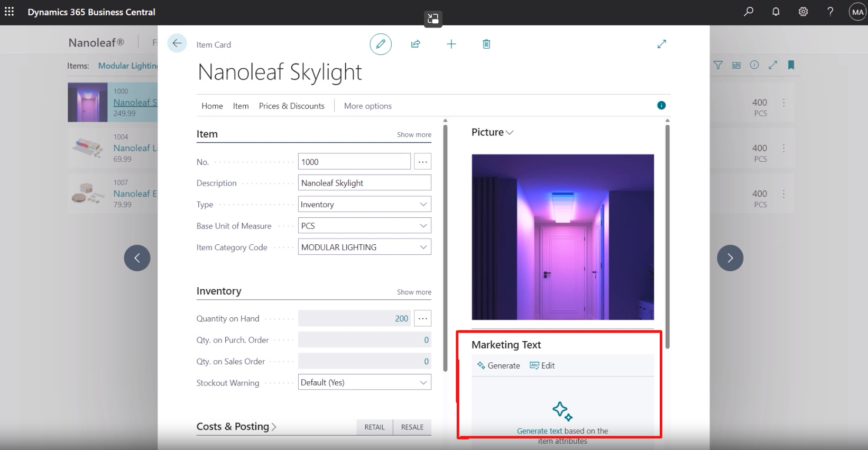Click the blue information icon on Item Card
The height and width of the screenshot is (450, 868).
point(661,105)
